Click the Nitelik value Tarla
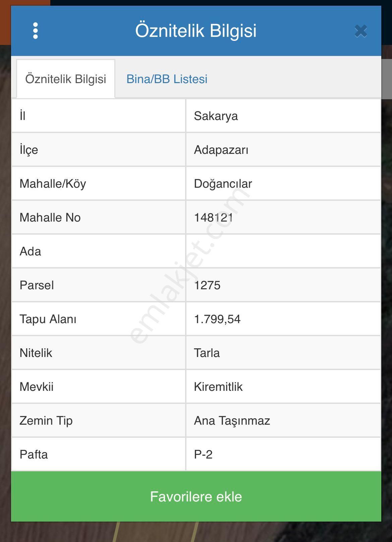 (207, 353)
